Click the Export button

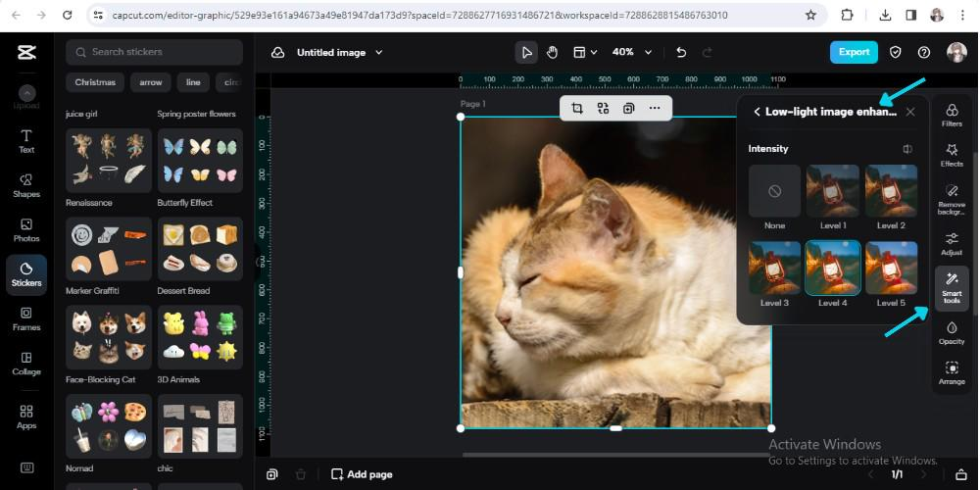coord(854,53)
